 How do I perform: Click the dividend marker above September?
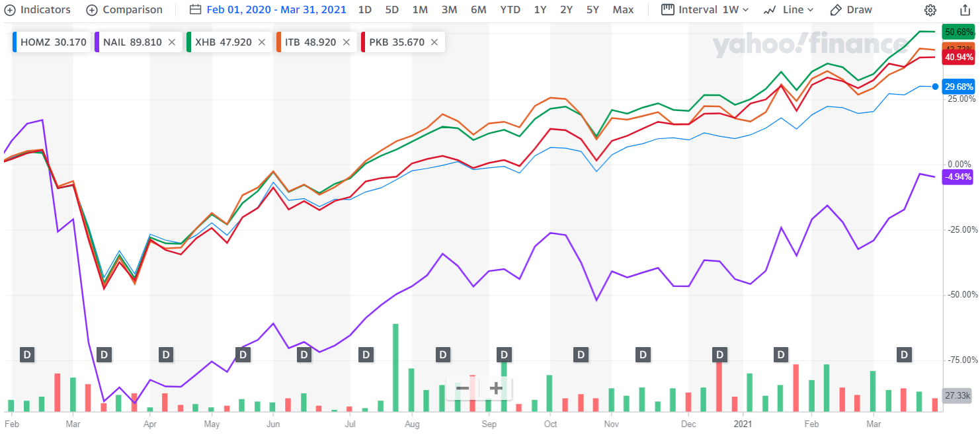[505, 354]
